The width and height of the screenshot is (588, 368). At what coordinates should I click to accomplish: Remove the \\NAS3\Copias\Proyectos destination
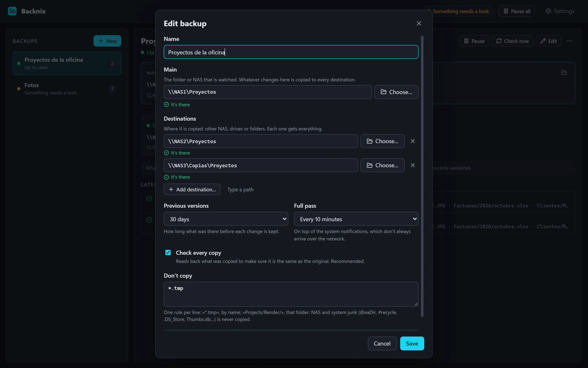point(413,165)
